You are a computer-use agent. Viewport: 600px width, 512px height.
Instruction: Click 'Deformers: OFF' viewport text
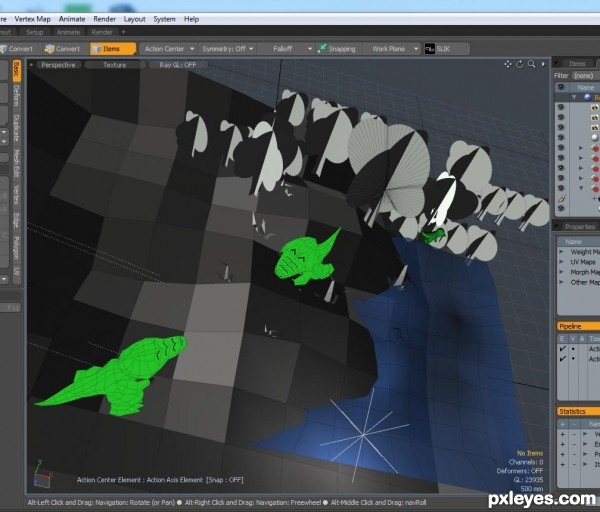tap(520, 471)
